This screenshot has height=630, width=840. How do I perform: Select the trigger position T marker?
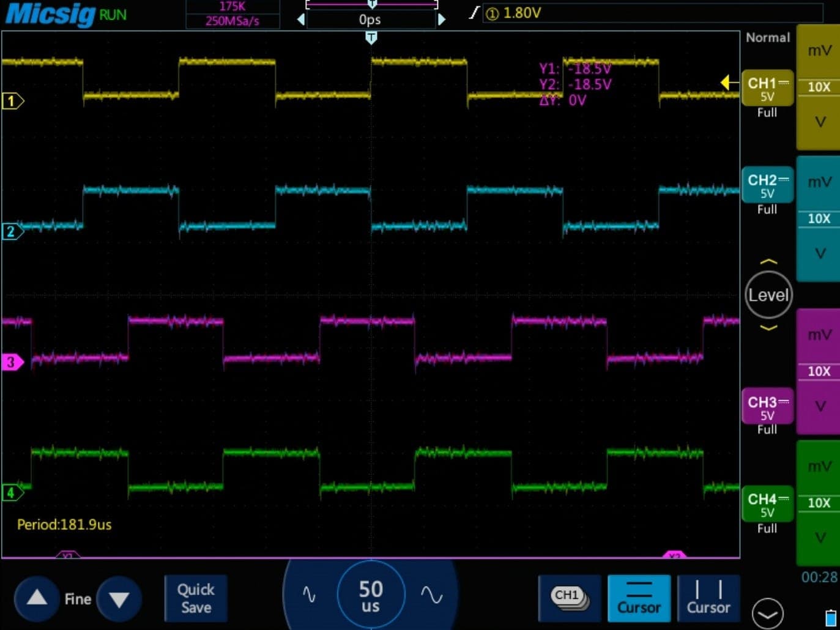point(371,38)
